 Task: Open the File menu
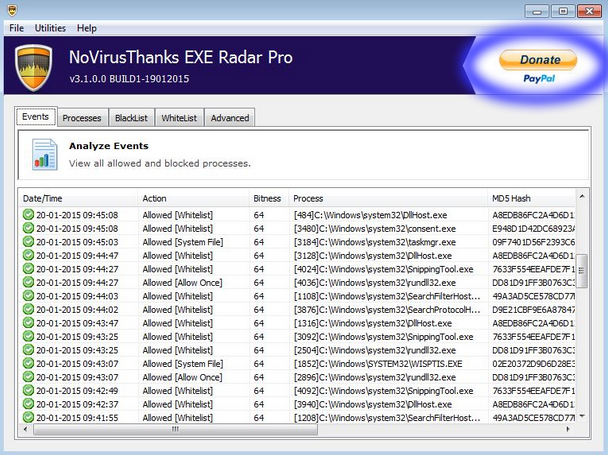pyautogui.click(x=17, y=28)
